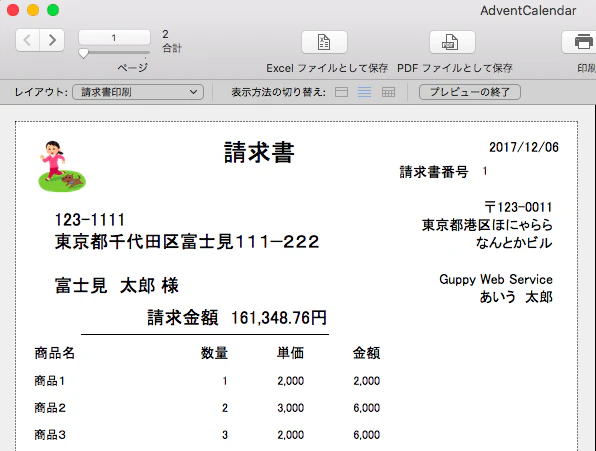
Task: Click 商品3 quantity 3
Action: click(225, 435)
